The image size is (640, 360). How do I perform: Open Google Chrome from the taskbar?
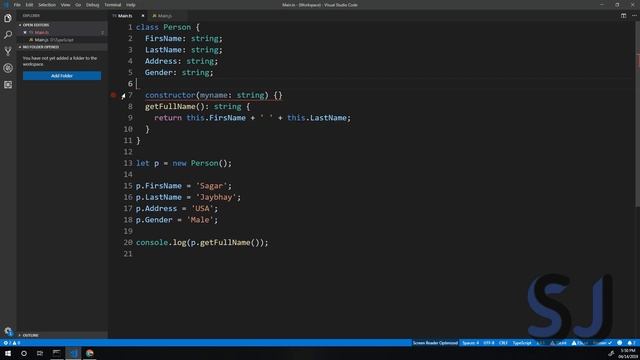pyautogui.click(x=90, y=353)
